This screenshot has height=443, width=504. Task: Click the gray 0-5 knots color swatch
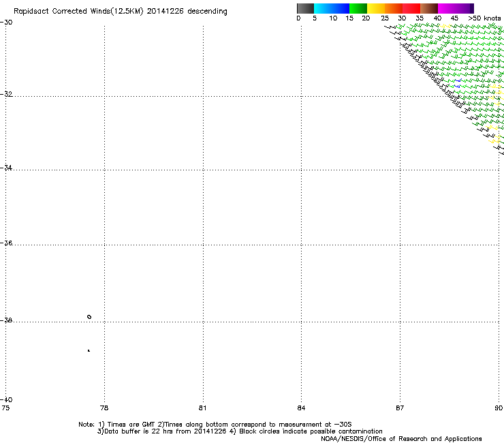point(305,8)
